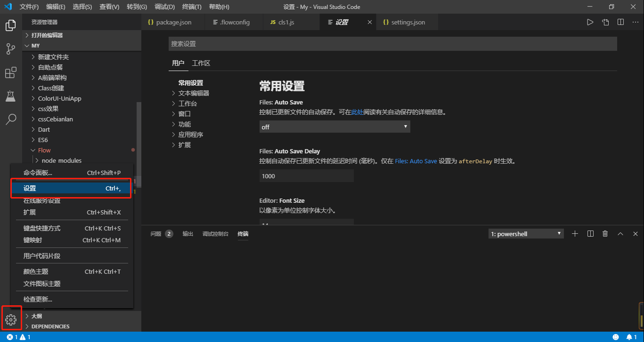Open the Extensions view icon
The height and width of the screenshot is (342, 644).
point(11,73)
